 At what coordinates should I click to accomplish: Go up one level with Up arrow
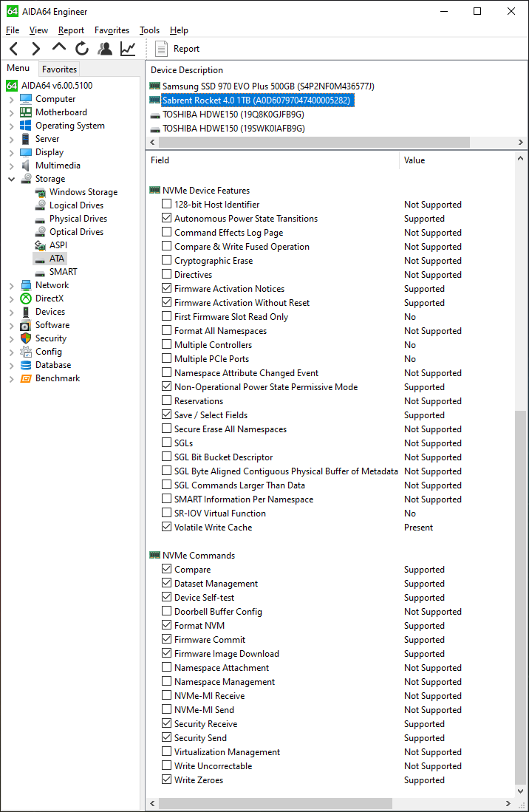(x=59, y=47)
